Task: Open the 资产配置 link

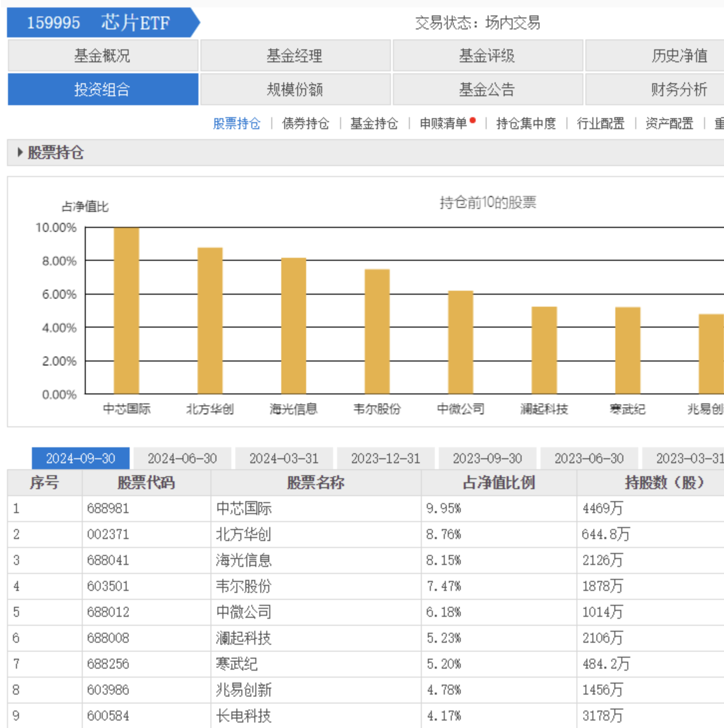Action: coord(670,123)
